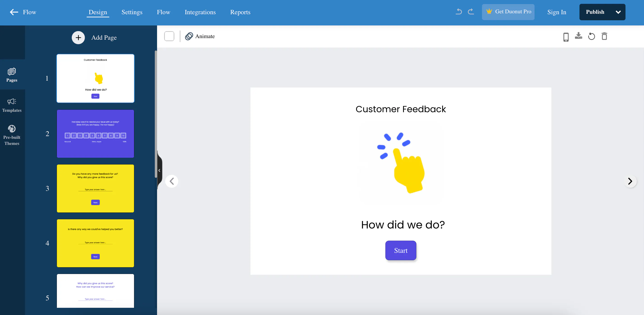Image resolution: width=644 pixels, height=315 pixels.
Task: Select the Customer Feedback heading on canvas
Action: pos(401,109)
